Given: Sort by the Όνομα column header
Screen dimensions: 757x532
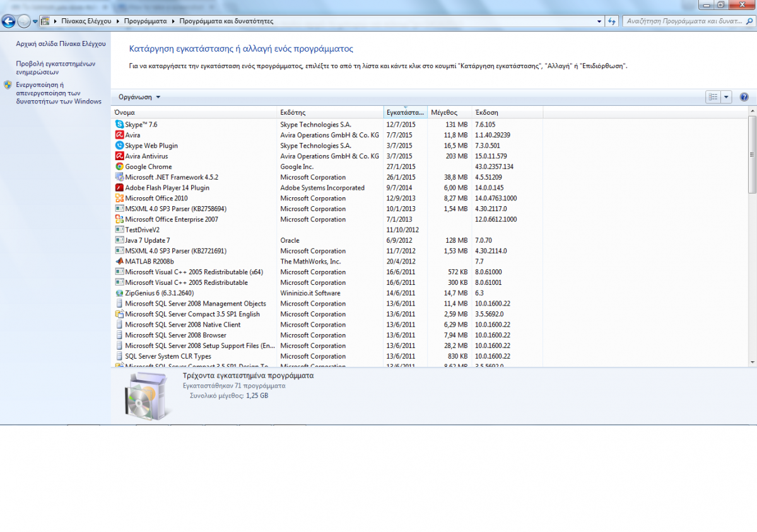Looking at the screenshot, I should click(195, 112).
